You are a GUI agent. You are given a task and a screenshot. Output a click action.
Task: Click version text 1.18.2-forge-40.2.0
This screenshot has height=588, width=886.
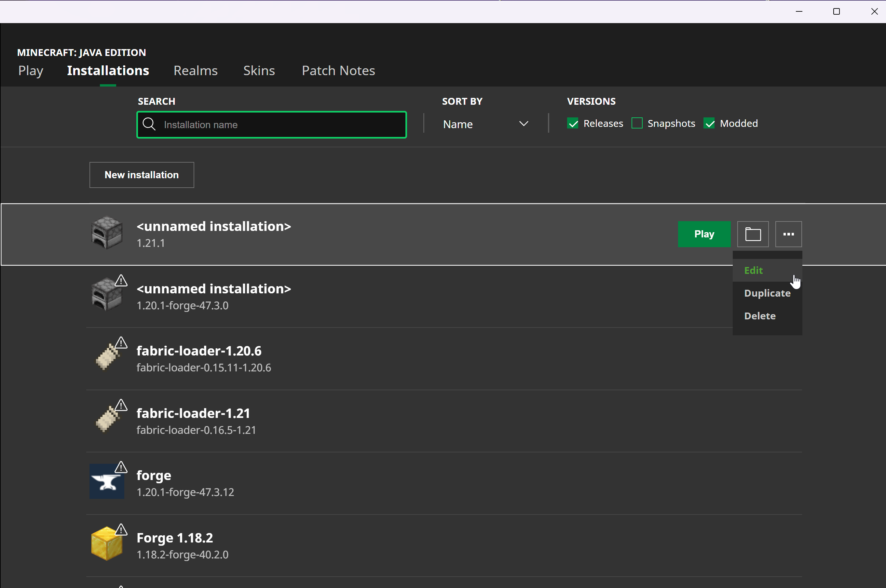[x=182, y=554]
